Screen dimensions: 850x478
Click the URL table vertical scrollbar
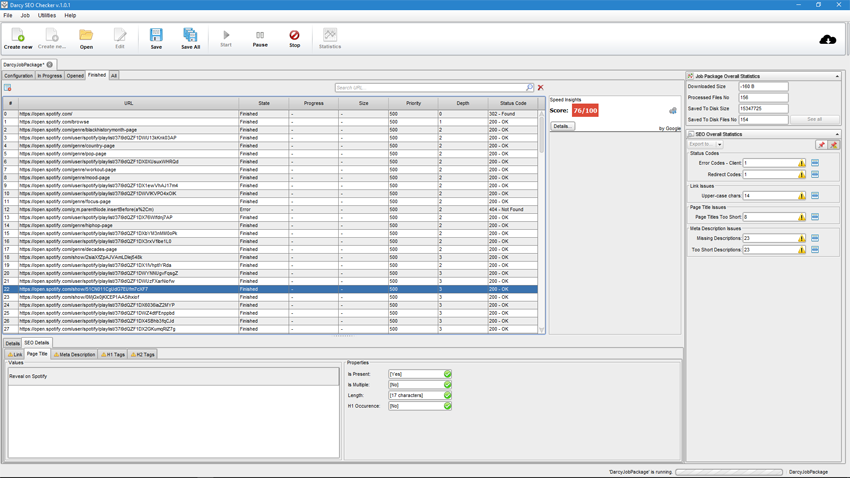(x=541, y=222)
